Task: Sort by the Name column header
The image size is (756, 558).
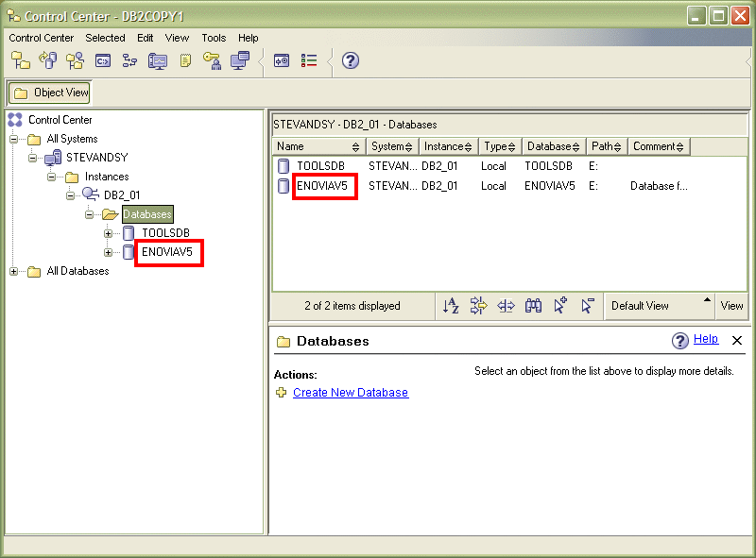Action: click(318, 146)
